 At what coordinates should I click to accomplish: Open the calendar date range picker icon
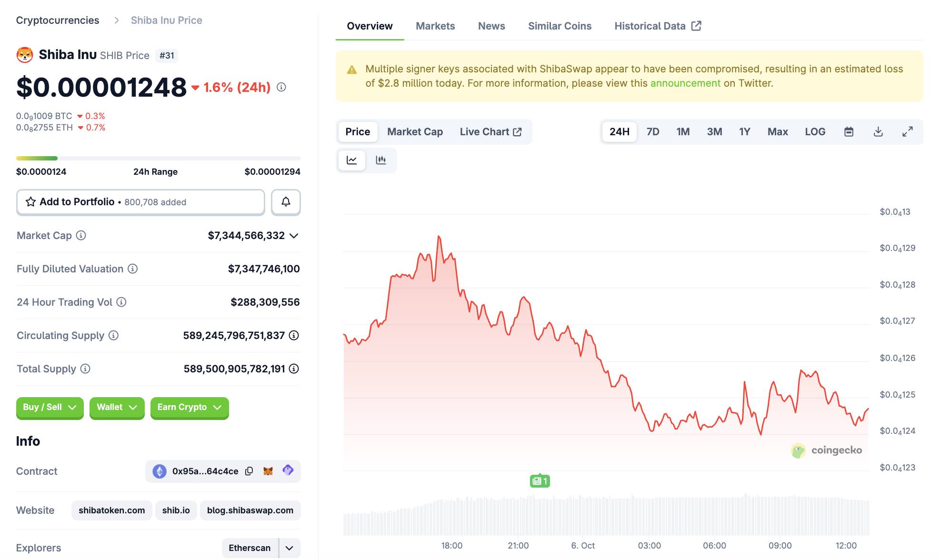[849, 132]
